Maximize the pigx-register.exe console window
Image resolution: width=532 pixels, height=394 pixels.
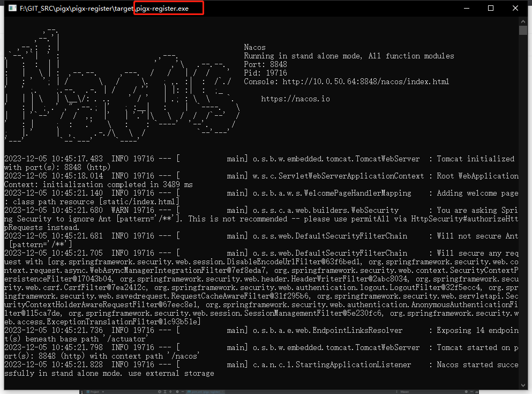coord(491,8)
